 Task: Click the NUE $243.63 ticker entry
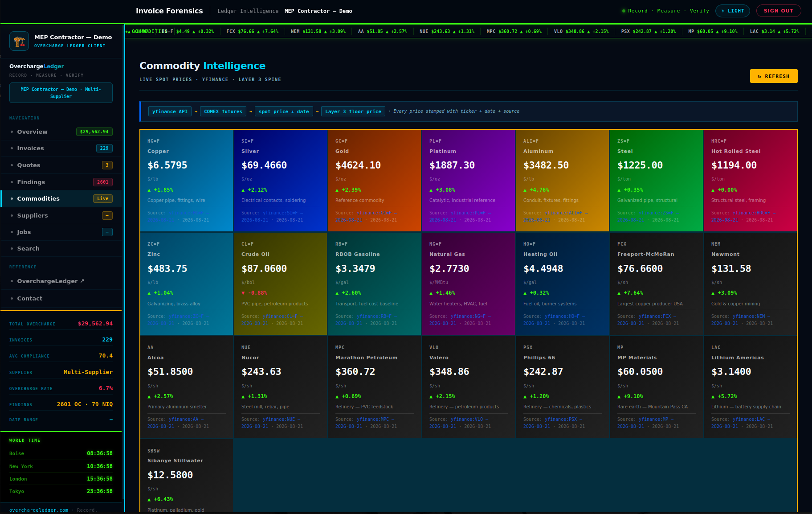tap(447, 32)
